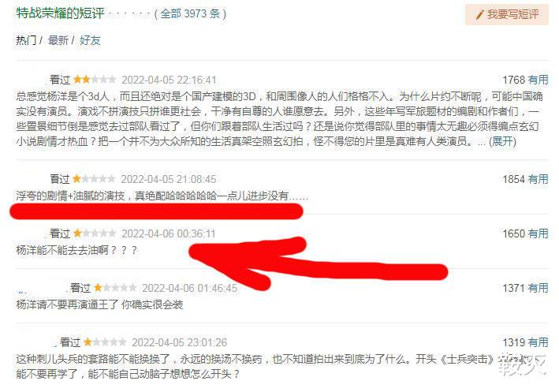The image size is (559, 392).
Task: Click the timestamp 2022-04-06 00:36:11
Action: [x=169, y=233]
